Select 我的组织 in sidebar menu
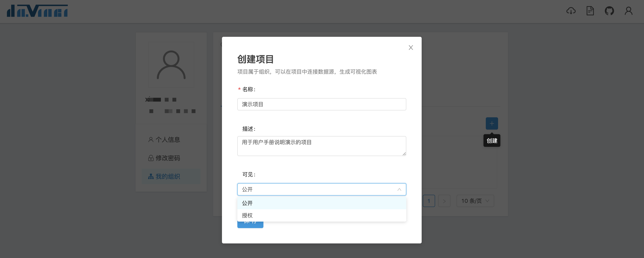Image resolution: width=644 pixels, height=258 pixels. pos(167,177)
